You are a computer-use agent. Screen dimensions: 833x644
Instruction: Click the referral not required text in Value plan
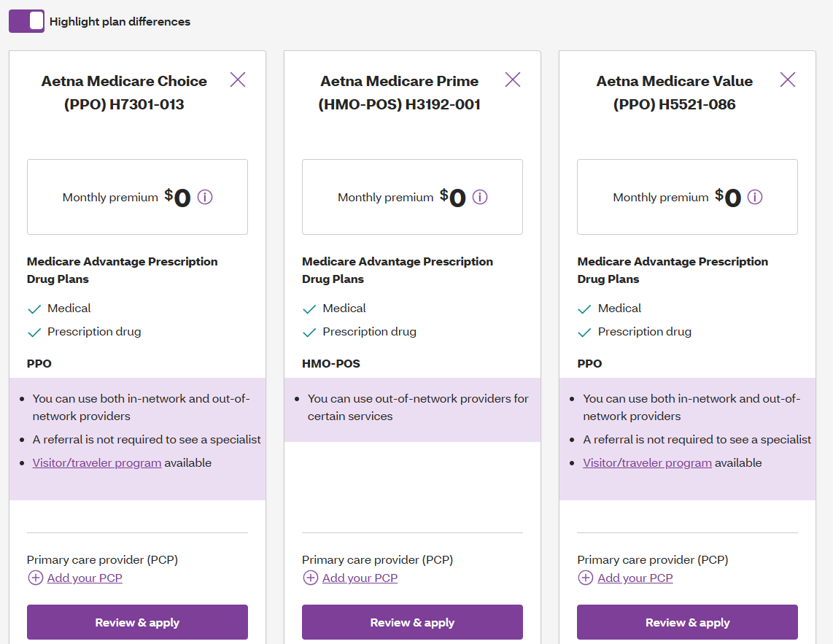pos(697,440)
